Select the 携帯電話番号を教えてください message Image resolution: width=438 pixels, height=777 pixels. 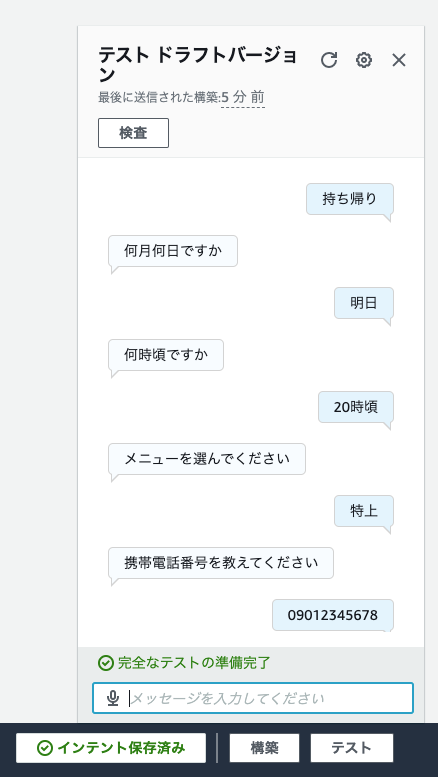pyautogui.click(x=221, y=563)
